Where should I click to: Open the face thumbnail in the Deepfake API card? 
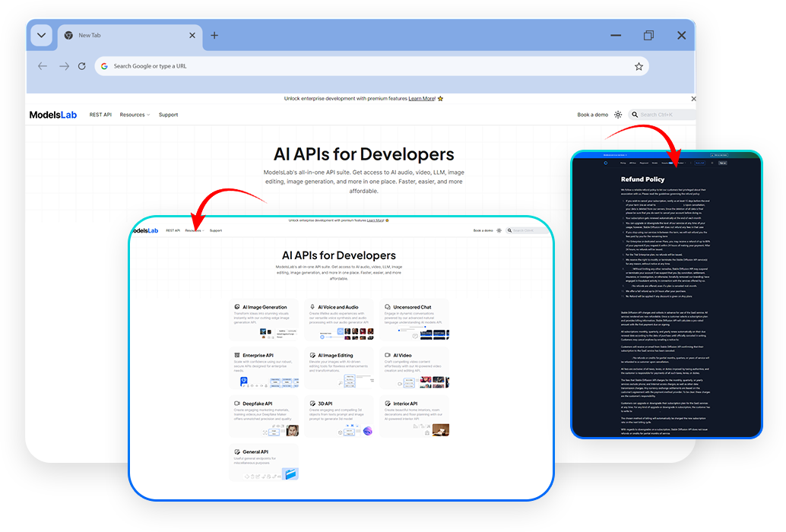tap(292, 430)
